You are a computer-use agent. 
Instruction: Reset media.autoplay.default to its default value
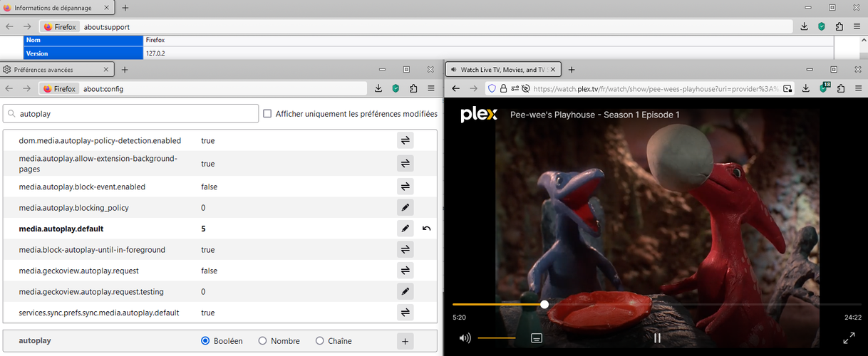click(427, 229)
